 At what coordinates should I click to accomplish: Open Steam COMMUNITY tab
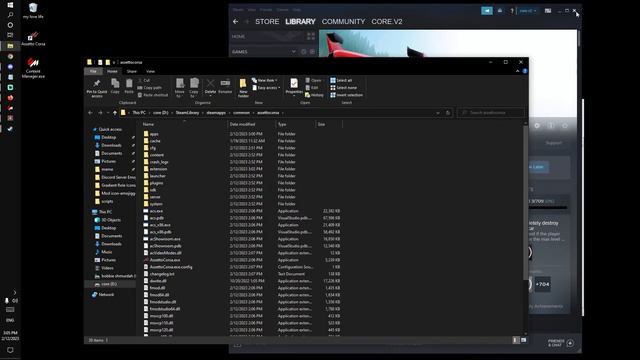(x=343, y=22)
